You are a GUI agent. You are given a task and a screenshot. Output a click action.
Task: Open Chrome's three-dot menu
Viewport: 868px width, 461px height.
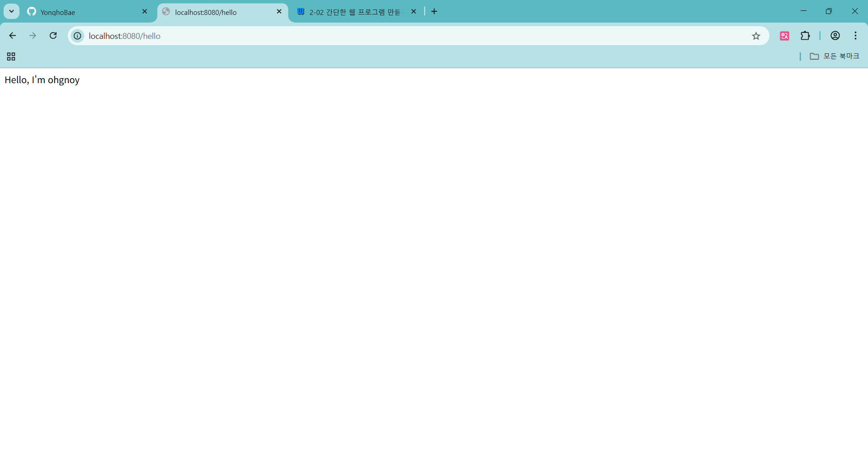[x=855, y=36]
